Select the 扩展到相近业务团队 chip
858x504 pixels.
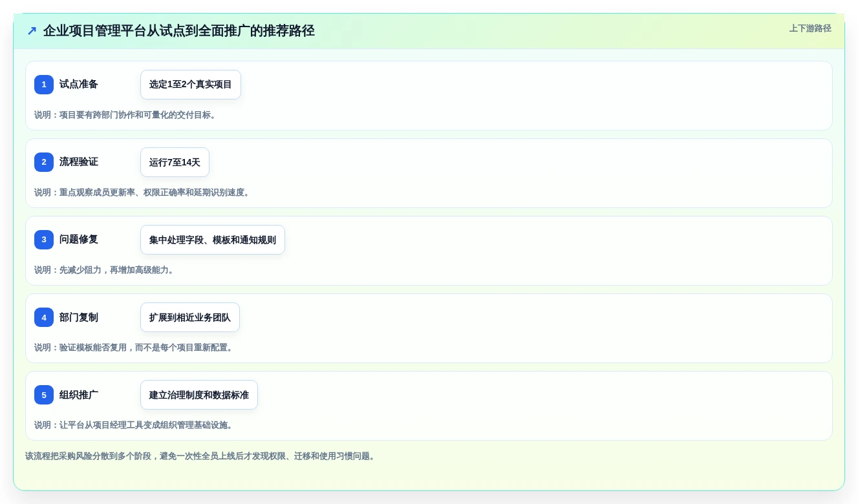(x=190, y=317)
